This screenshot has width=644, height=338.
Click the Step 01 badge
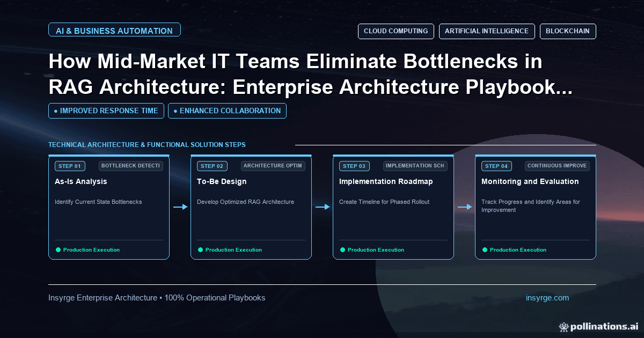coord(70,166)
